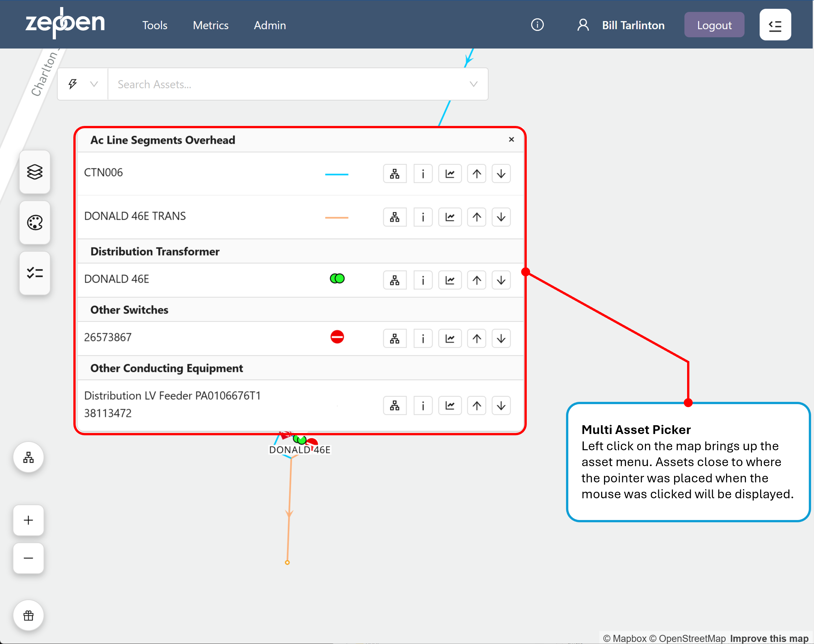Select DONALD 46E TRANS asset name
Image resolution: width=814 pixels, height=644 pixels.
pos(135,216)
